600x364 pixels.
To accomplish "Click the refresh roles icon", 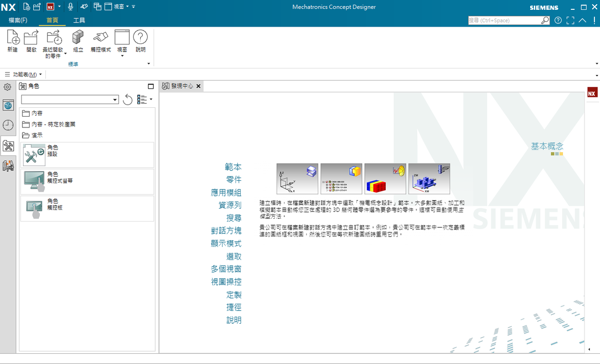I will click(x=127, y=99).
